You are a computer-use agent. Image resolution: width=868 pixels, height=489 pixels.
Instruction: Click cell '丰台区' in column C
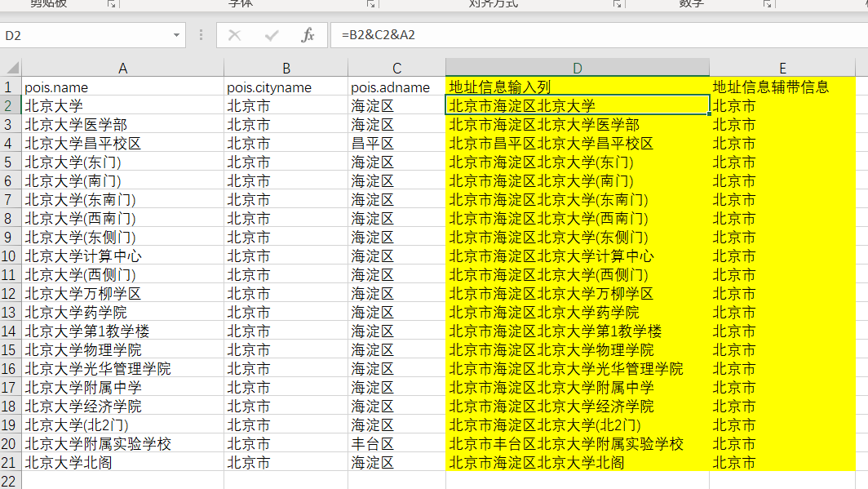397,443
